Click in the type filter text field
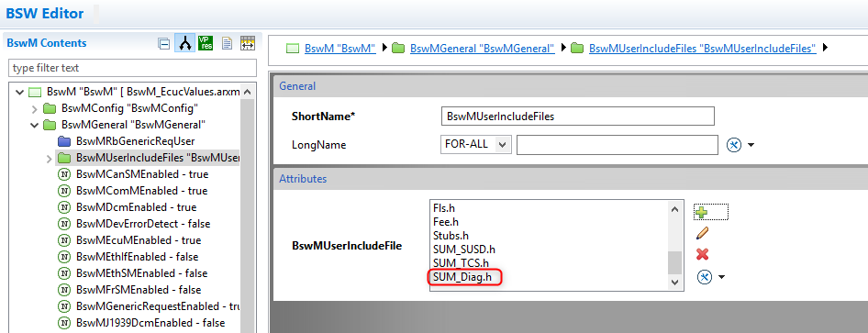This screenshot has height=333, width=868. pyautogui.click(x=132, y=68)
